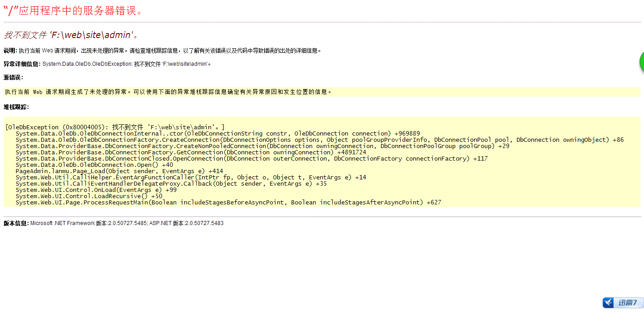This screenshot has height=327, width=644.
Task: Click the bold 源错误 label
Action: (13, 77)
